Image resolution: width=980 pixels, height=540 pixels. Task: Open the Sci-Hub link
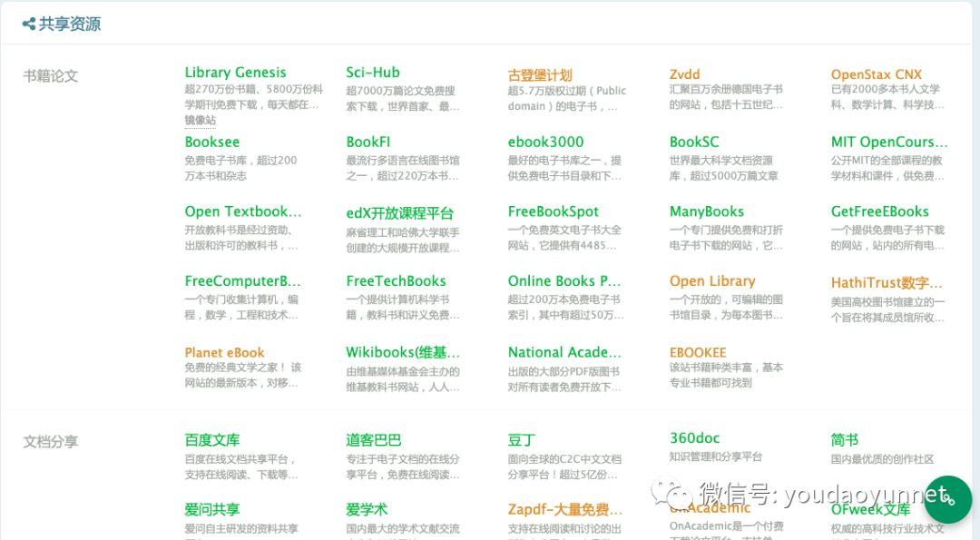tap(373, 73)
